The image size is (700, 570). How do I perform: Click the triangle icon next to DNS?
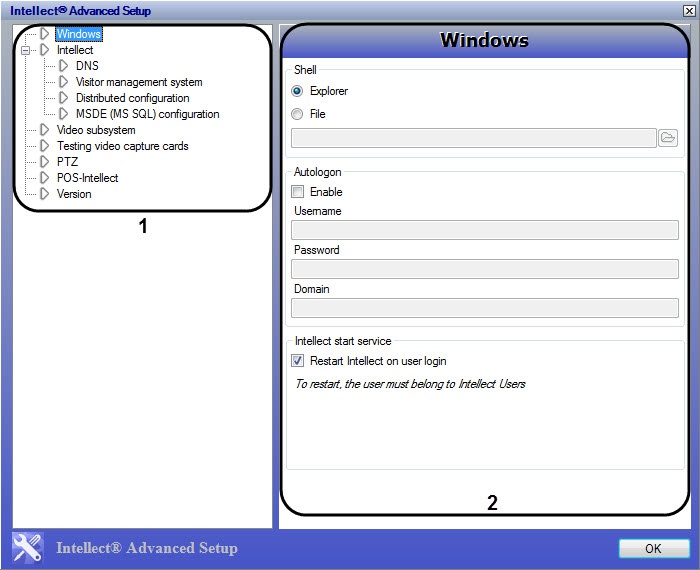point(63,66)
